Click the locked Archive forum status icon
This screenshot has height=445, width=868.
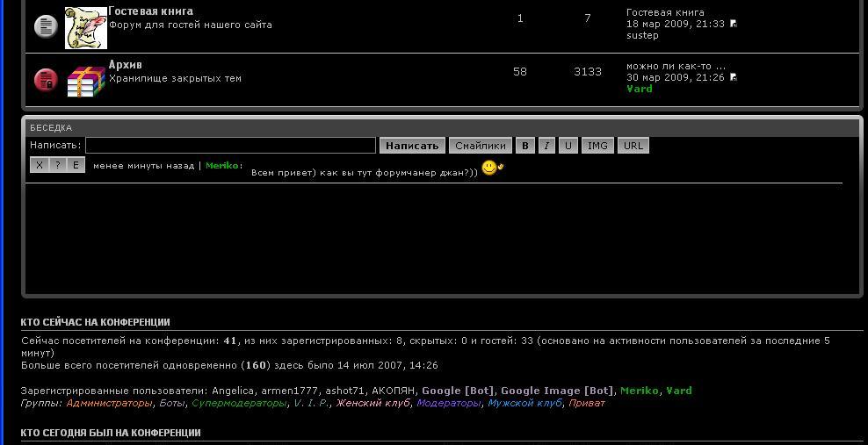pos(45,80)
